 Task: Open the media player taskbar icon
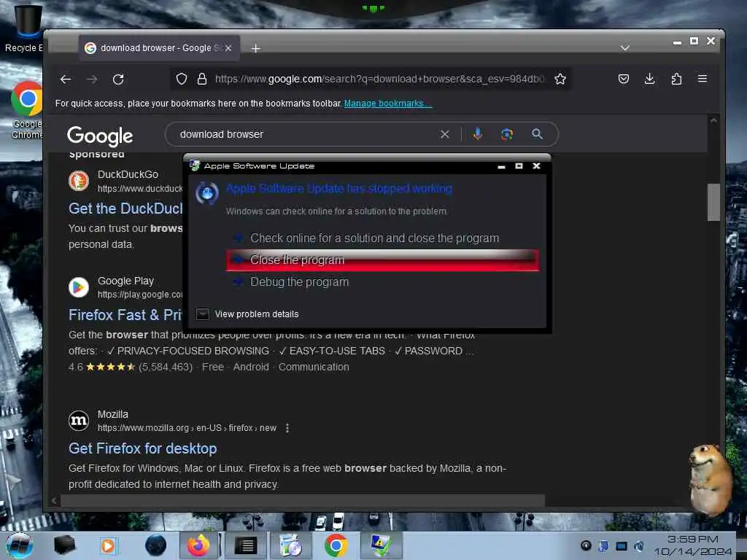[x=108, y=545]
